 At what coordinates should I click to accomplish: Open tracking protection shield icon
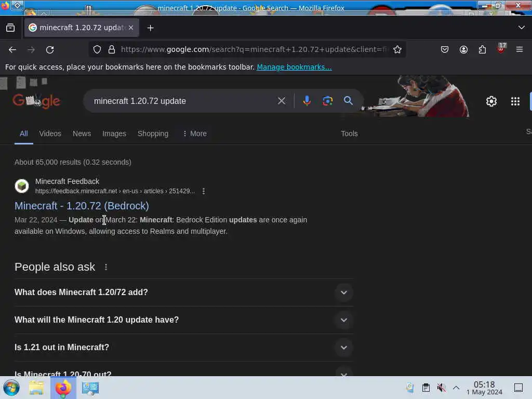coord(97,49)
